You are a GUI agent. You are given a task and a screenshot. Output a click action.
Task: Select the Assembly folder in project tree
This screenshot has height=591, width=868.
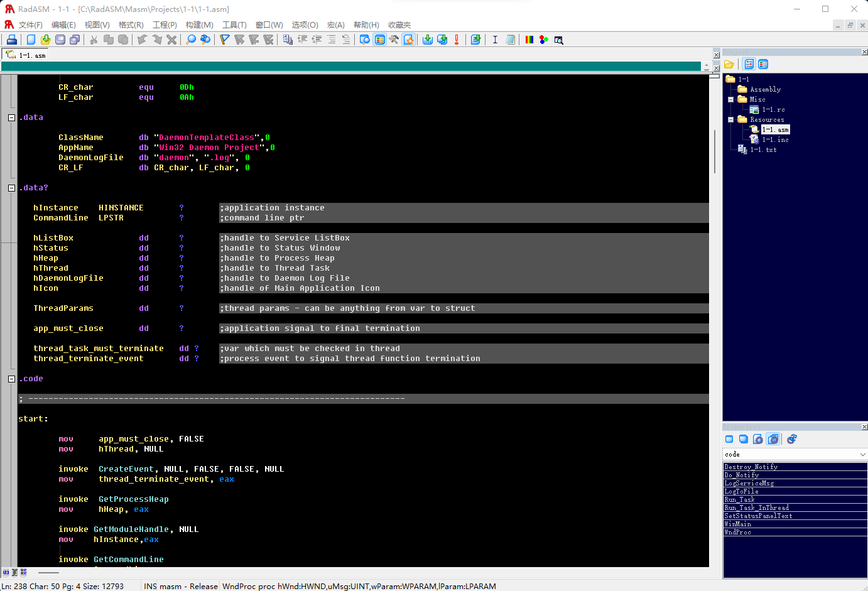(765, 89)
